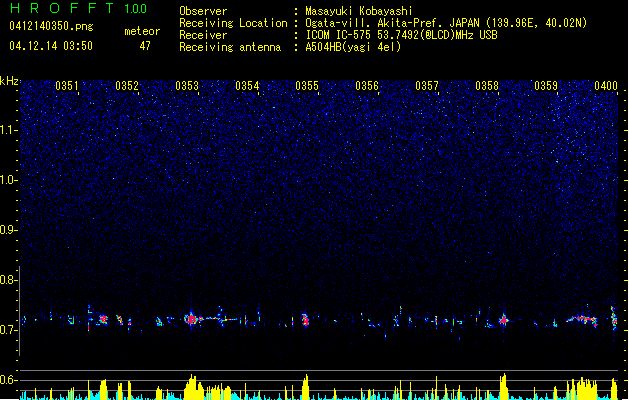Click the yellow power peak below 0353
Screen dimensions: 629x400
tap(193, 387)
